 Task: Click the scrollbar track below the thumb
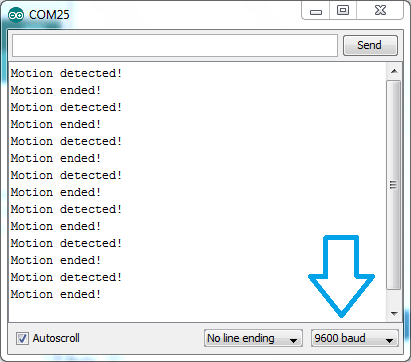[394, 297]
